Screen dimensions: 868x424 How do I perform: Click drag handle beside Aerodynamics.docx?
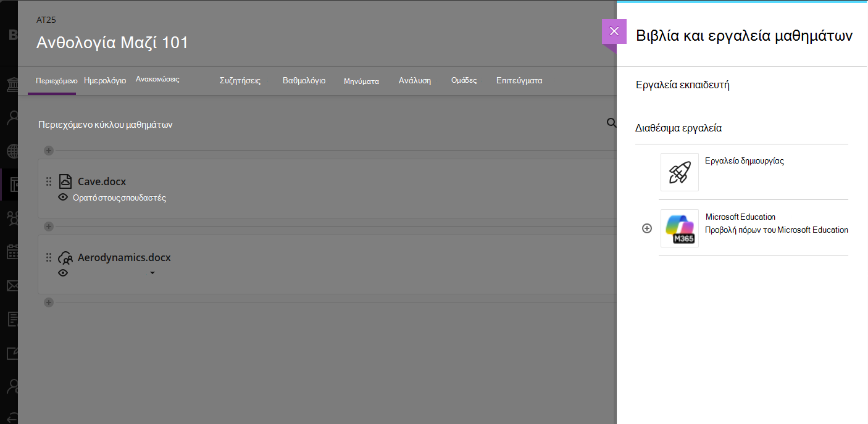49,257
